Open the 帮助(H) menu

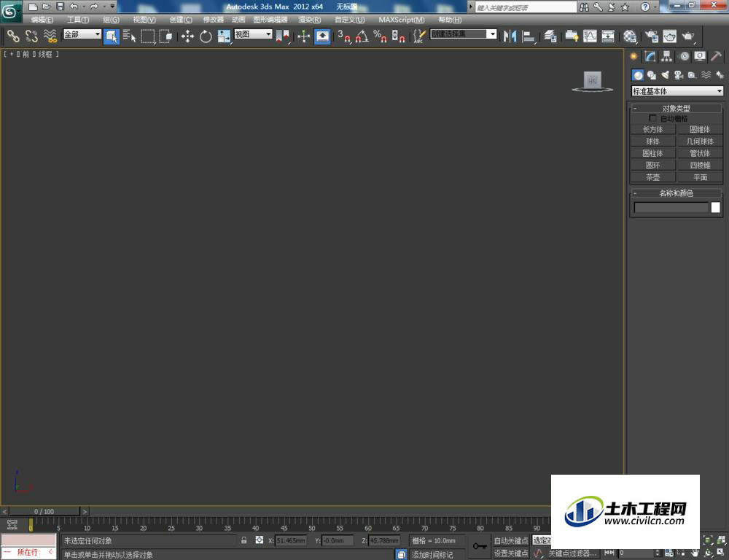(x=450, y=20)
